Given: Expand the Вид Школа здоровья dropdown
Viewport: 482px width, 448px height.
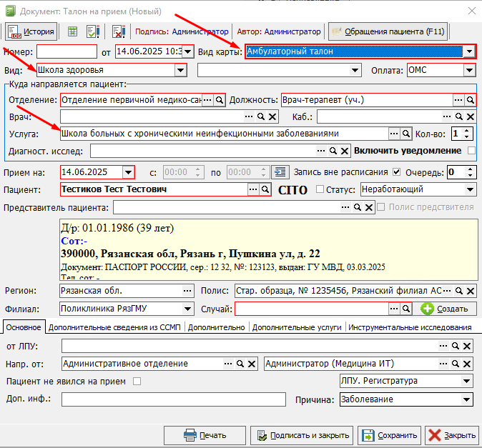Looking at the screenshot, I should [x=180, y=70].
